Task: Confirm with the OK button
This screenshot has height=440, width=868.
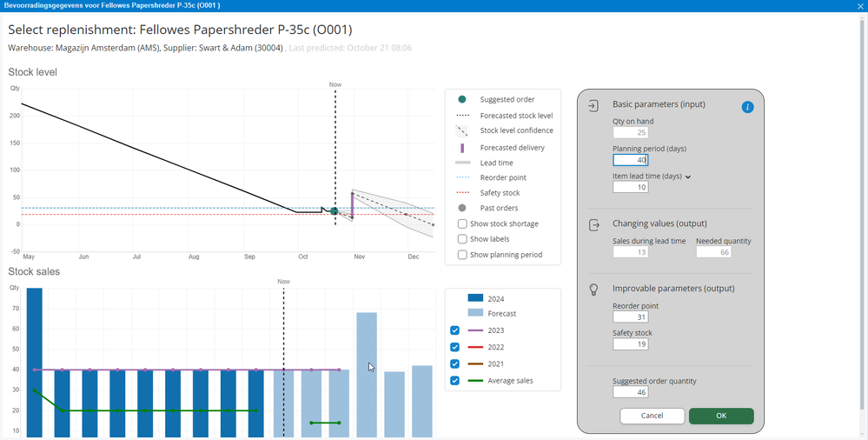Action: [x=721, y=416]
